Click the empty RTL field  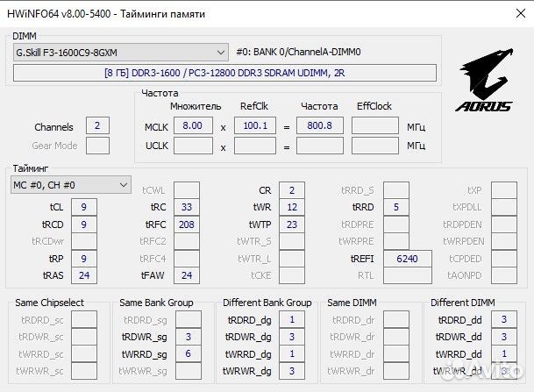pyautogui.click(x=408, y=275)
